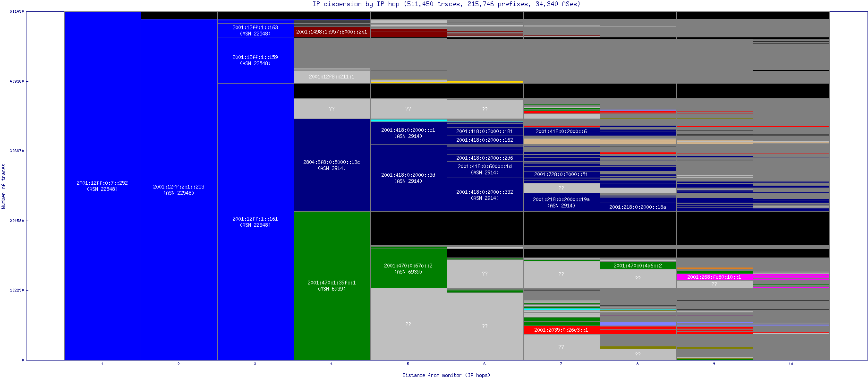
Task: Click the x-axis tick label 2
Action: point(179,364)
